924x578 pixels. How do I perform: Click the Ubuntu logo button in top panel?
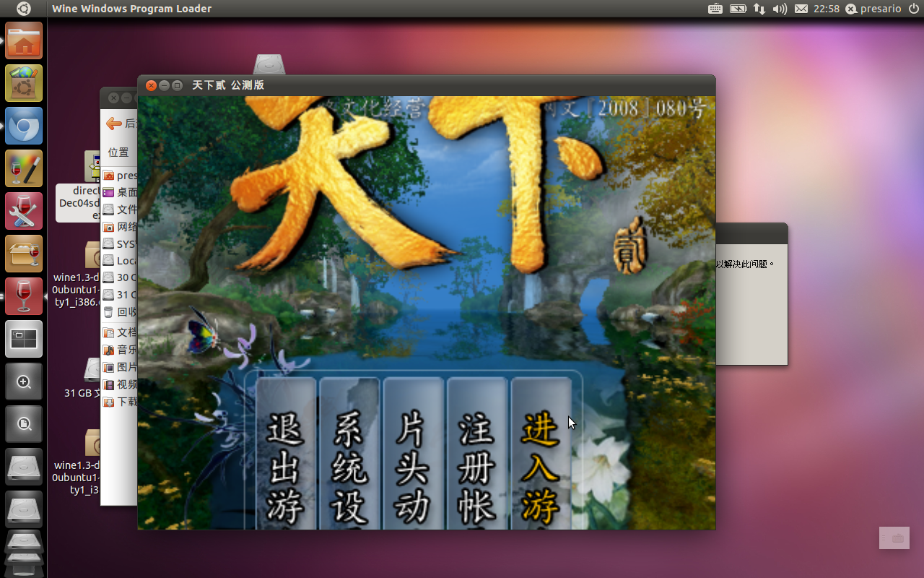coord(23,9)
